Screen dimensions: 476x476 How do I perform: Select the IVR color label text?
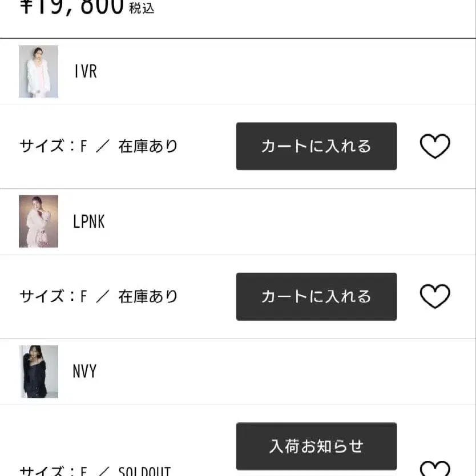tap(86, 72)
